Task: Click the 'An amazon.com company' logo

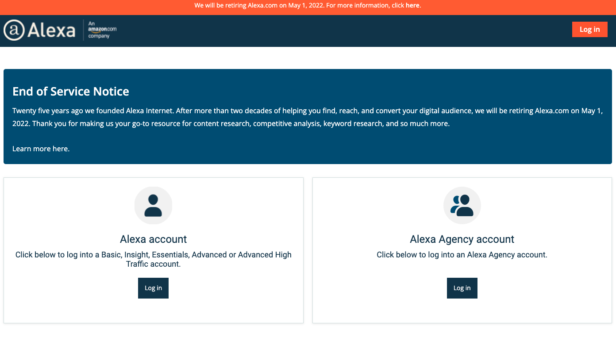Action: [102, 30]
